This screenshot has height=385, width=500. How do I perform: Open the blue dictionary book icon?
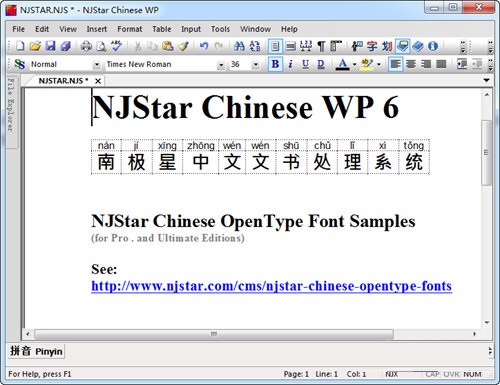click(x=418, y=46)
